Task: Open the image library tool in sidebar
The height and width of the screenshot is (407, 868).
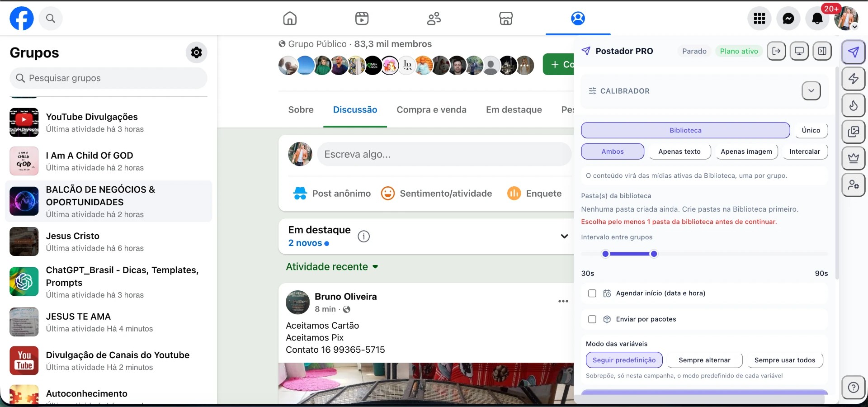Action: 854,132
